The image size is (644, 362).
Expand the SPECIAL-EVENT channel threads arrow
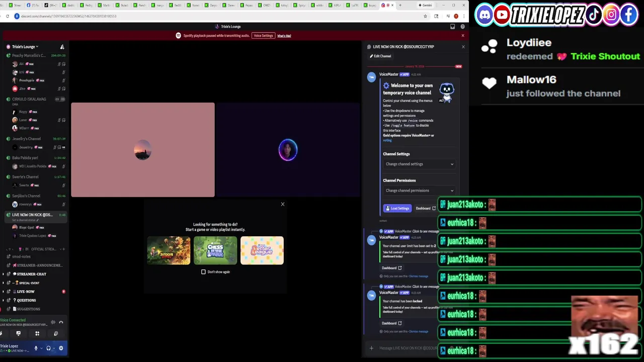point(3,283)
